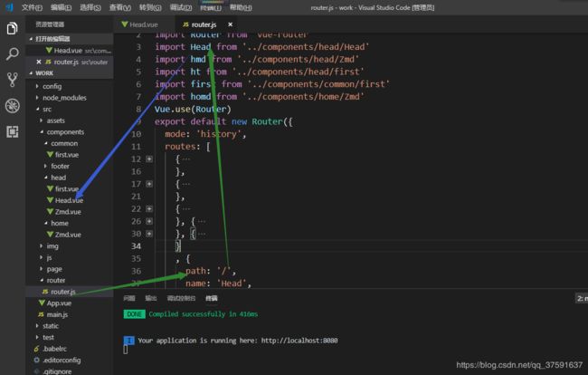Open first.vue under the common folder
The image size is (588, 375).
[x=67, y=155]
